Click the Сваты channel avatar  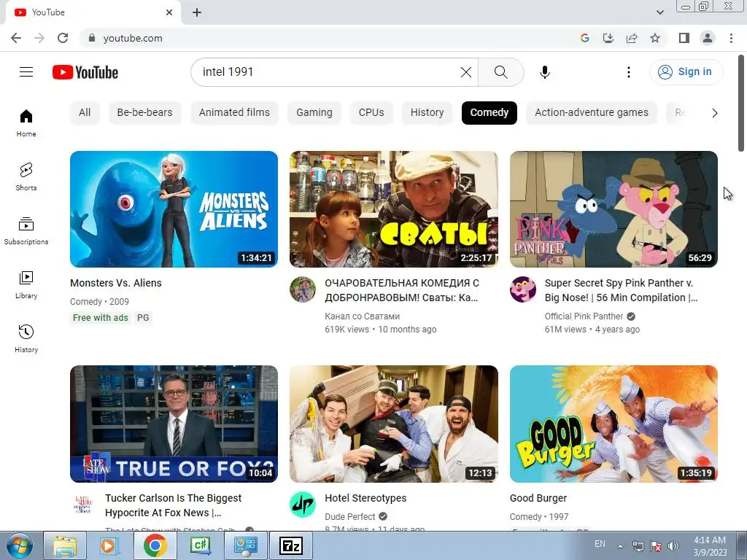(303, 289)
